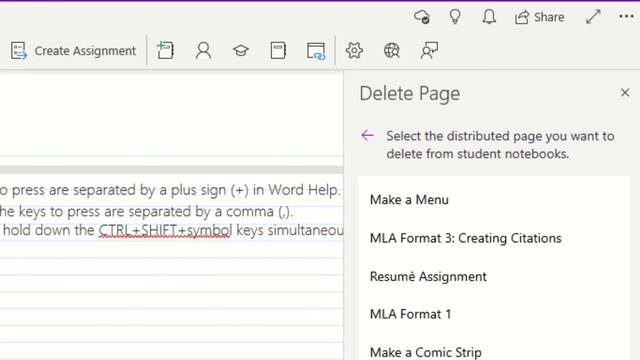Click the person feedback chat icon
Viewport: 640px width, 360px height.
pos(429,51)
